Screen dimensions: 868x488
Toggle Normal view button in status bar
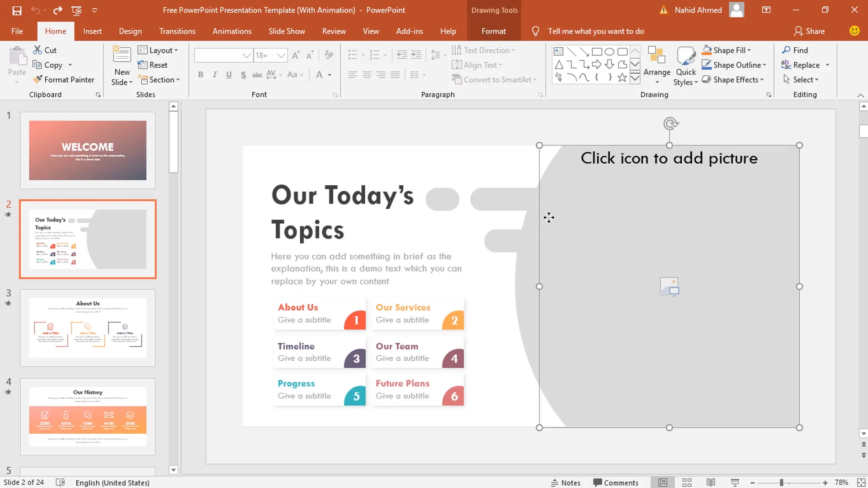coord(663,483)
